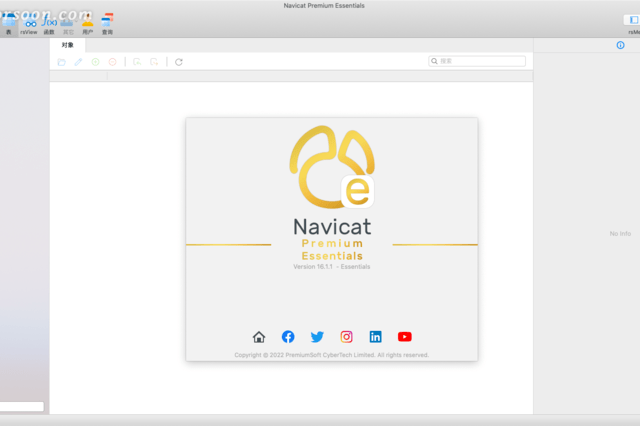640x426 pixels.
Task: Open the Navicat YouTube channel
Action: 404,337
